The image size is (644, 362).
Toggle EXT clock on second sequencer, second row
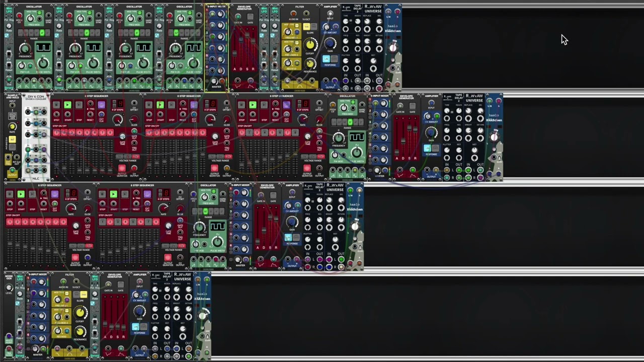tap(194, 105)
